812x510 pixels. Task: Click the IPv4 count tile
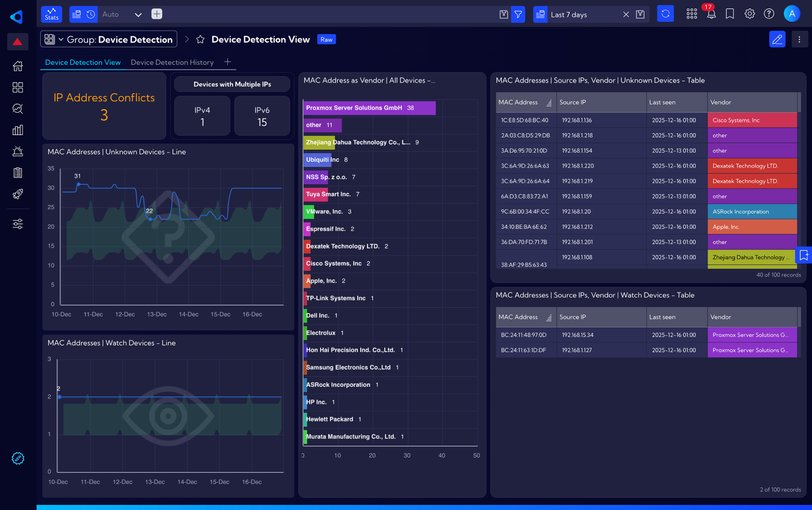[202, 116]
